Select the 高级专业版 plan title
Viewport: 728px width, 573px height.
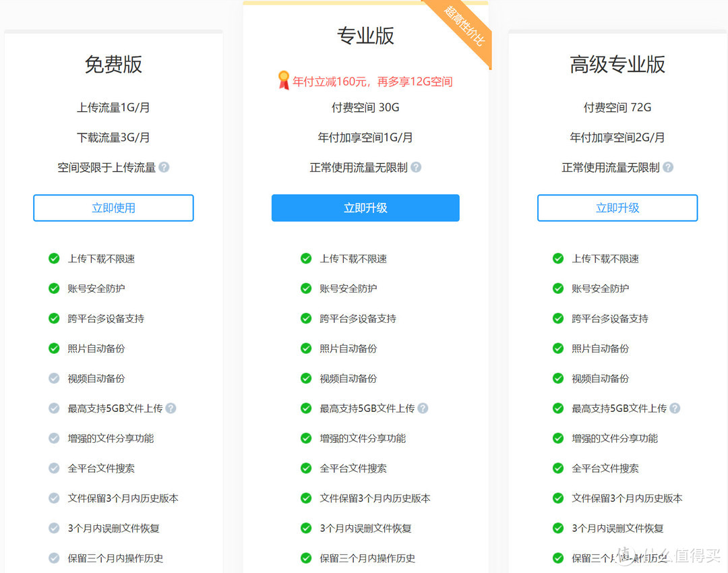tap(617, 65)
